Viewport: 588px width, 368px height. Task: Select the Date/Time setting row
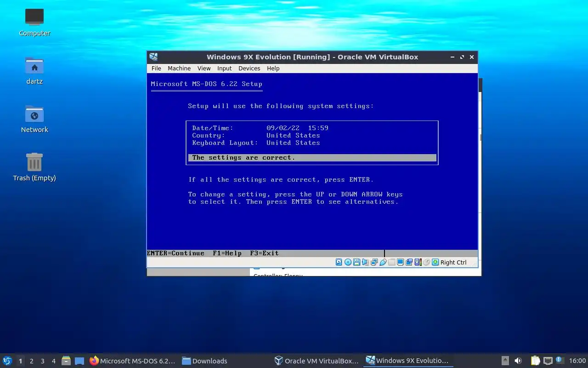click(x=260, y=128)
